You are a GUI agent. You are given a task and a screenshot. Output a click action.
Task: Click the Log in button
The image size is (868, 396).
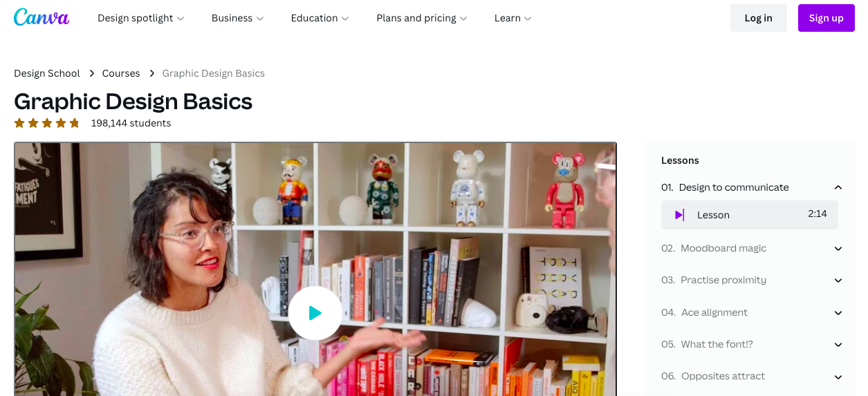coord(759,18)
